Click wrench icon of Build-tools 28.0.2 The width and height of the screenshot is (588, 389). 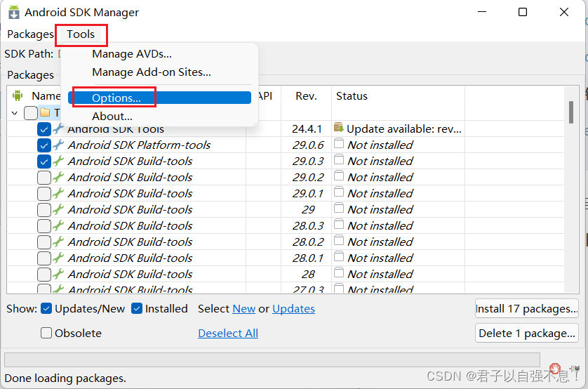[58, 242]
